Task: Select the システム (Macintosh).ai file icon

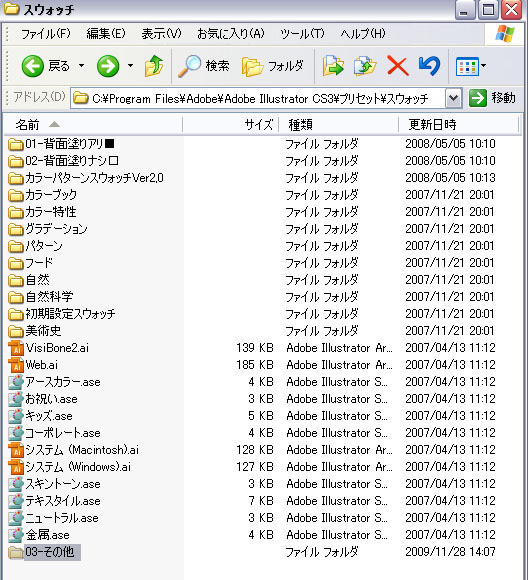Action: tap(16, 450)
